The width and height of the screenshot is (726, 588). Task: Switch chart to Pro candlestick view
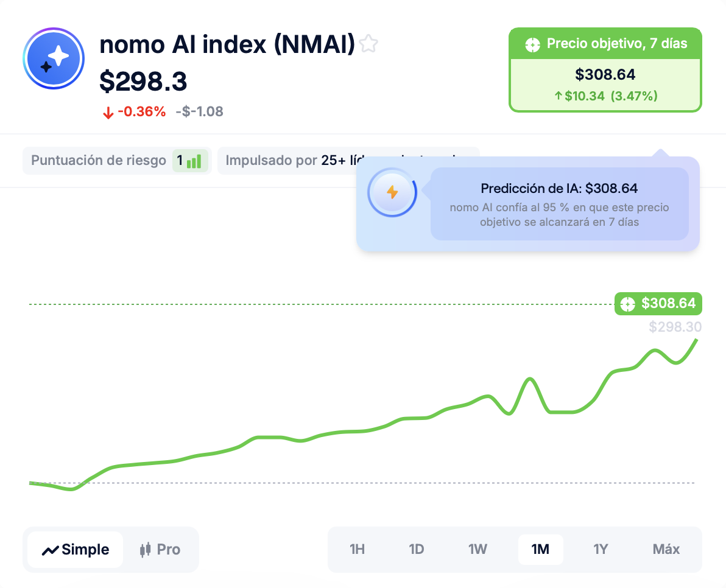[161, 550]
